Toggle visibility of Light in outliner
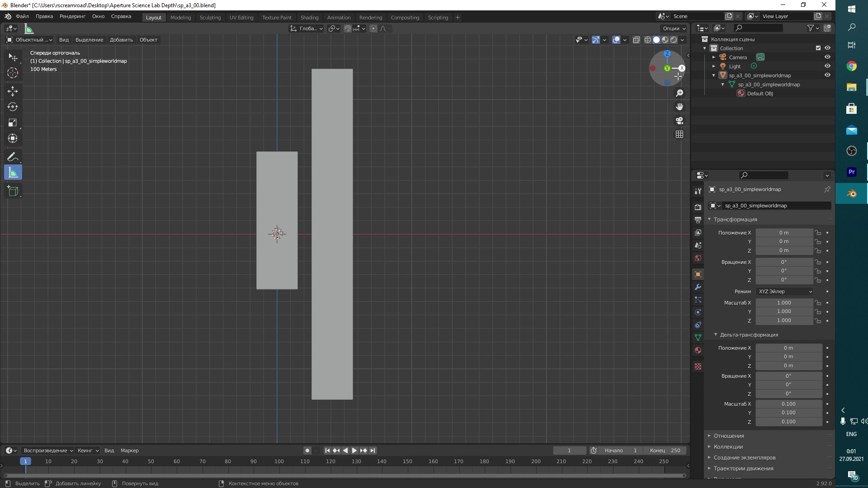This screenshot has height=488, width=868. tap(827, 66)
